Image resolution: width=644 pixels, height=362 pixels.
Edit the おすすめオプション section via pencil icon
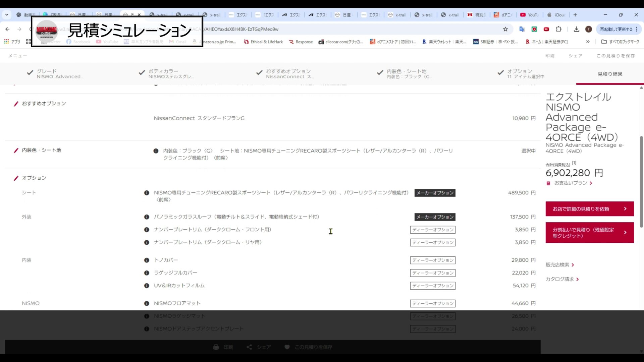click(16, 104)
